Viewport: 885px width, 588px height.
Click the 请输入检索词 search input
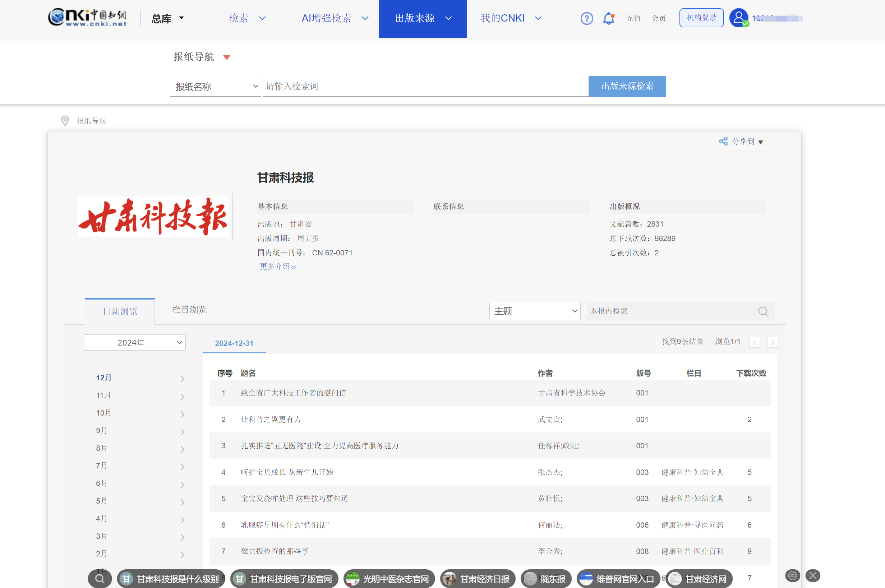(425, 86)
